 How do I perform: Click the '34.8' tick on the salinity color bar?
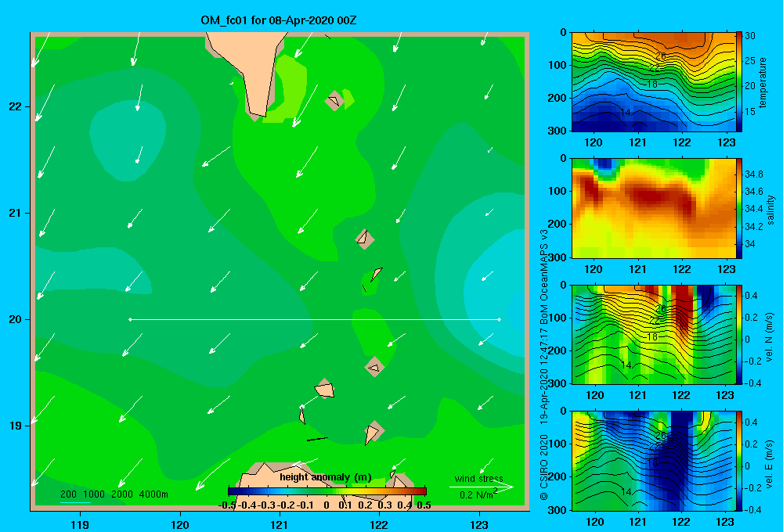(x=753, y=174)
